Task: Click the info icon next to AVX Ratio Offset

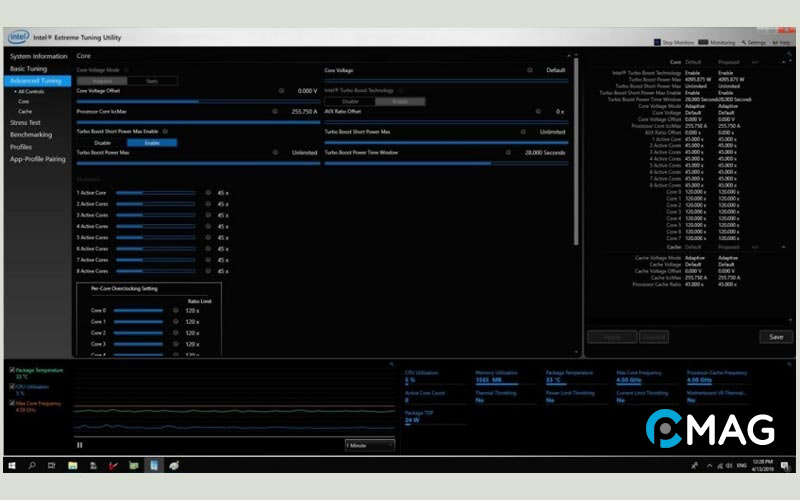Action: coord(538,111)
